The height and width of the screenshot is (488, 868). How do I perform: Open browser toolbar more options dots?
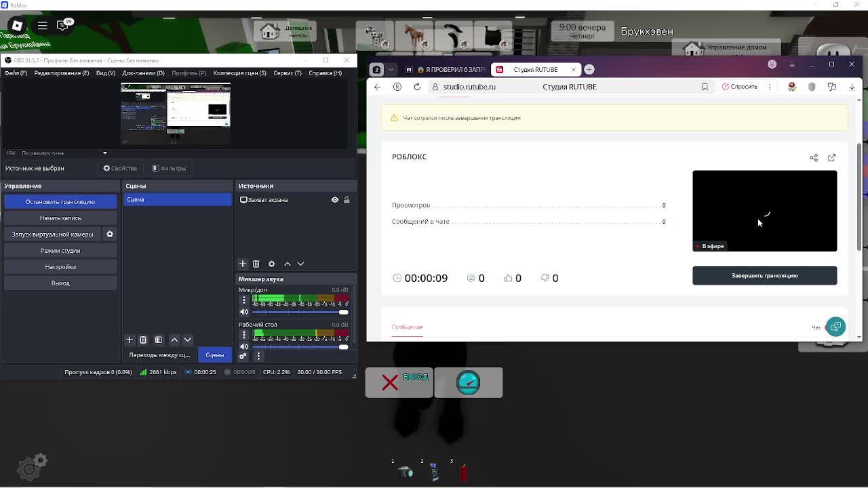click(x=770, y=87)
